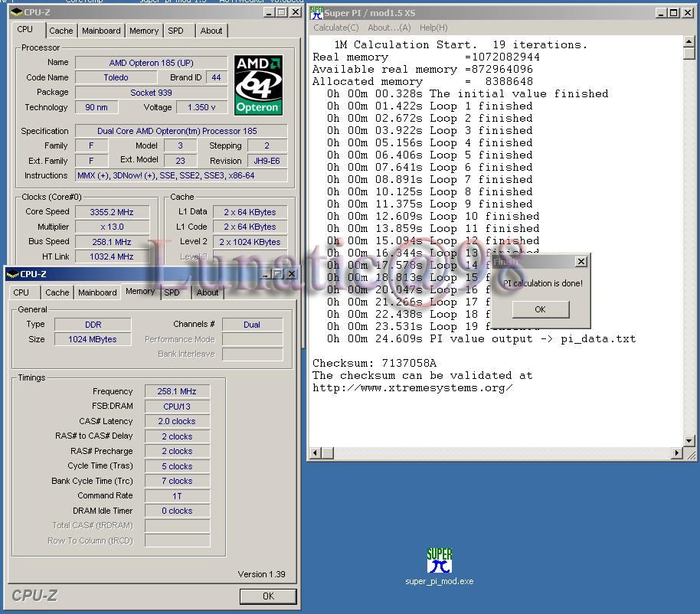This screenshot has width=700, height=614.
Task: Open About...(A) menu in Super PI
Action: coord(389,28)
